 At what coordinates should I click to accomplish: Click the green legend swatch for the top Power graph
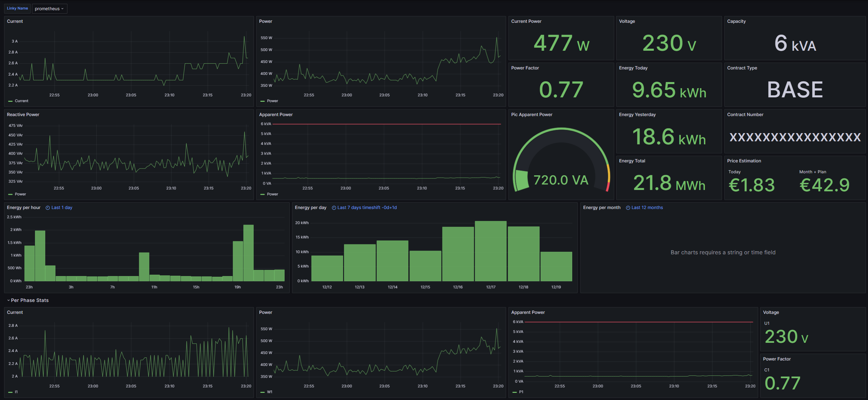coord(262,101)
